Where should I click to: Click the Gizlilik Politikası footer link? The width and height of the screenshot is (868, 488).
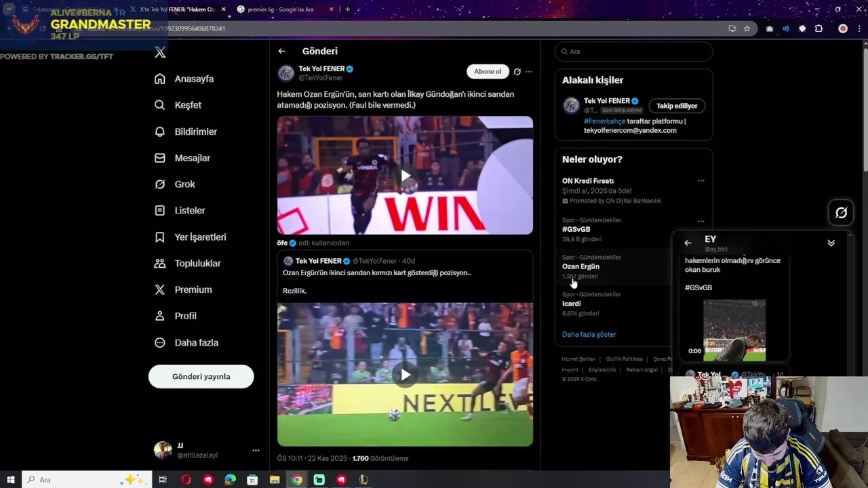624,359
